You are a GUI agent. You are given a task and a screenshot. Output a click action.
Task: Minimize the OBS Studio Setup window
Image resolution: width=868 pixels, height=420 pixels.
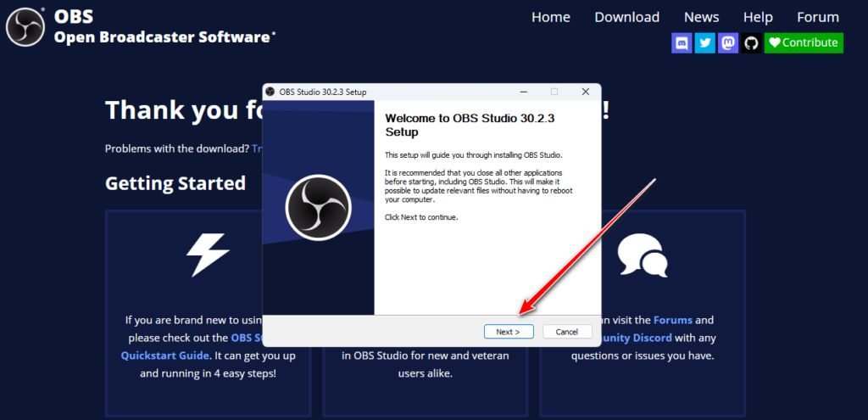coord(523,92)
